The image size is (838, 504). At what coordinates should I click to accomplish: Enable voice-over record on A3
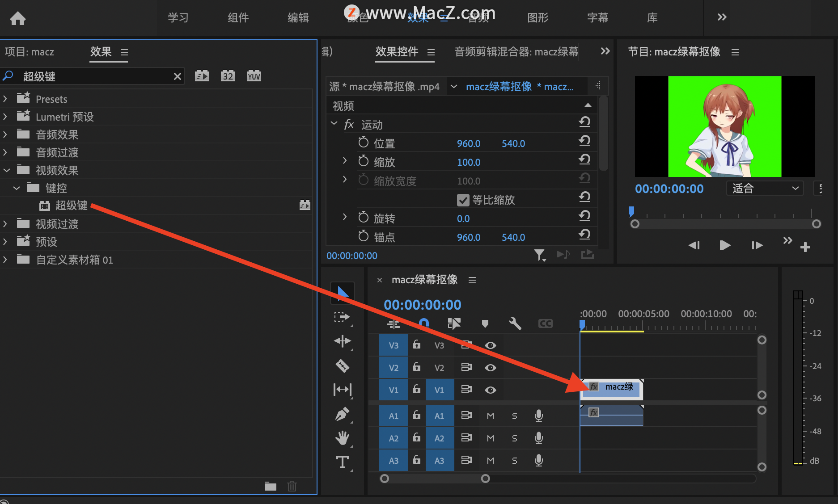tap(539, 460)
